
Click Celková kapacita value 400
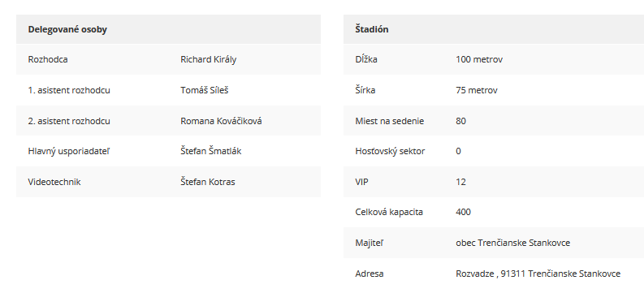(x=463, y=212)
